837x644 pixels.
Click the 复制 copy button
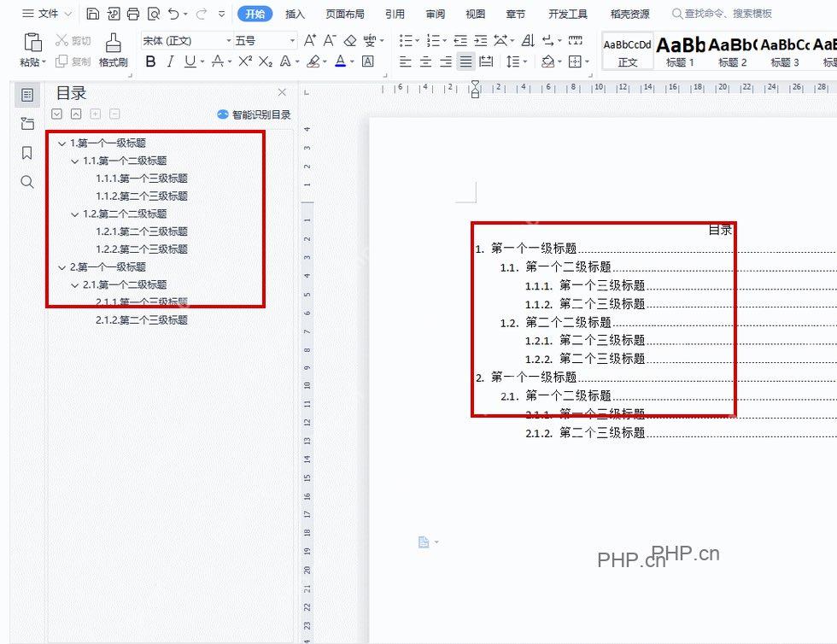click(73, 61)
